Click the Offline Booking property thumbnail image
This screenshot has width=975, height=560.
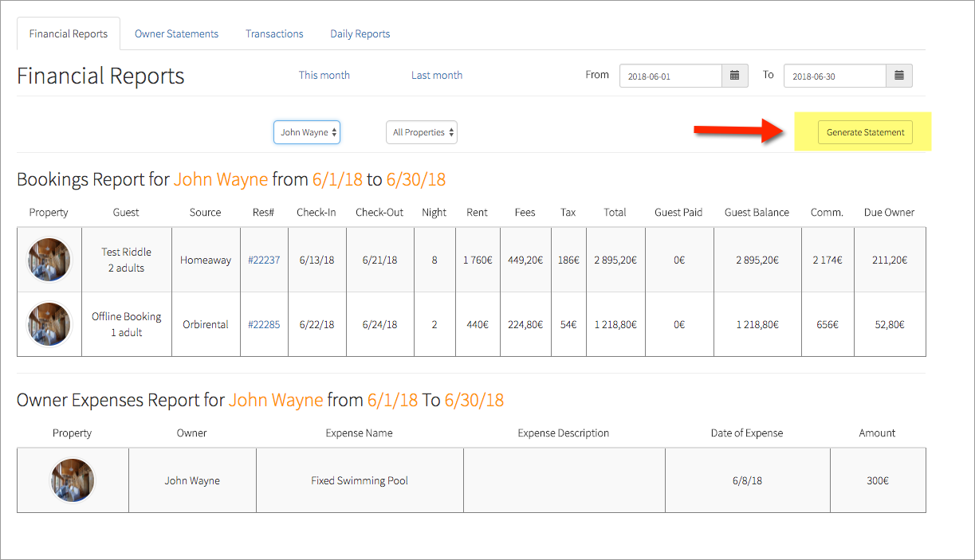click(x=49, y=324)
